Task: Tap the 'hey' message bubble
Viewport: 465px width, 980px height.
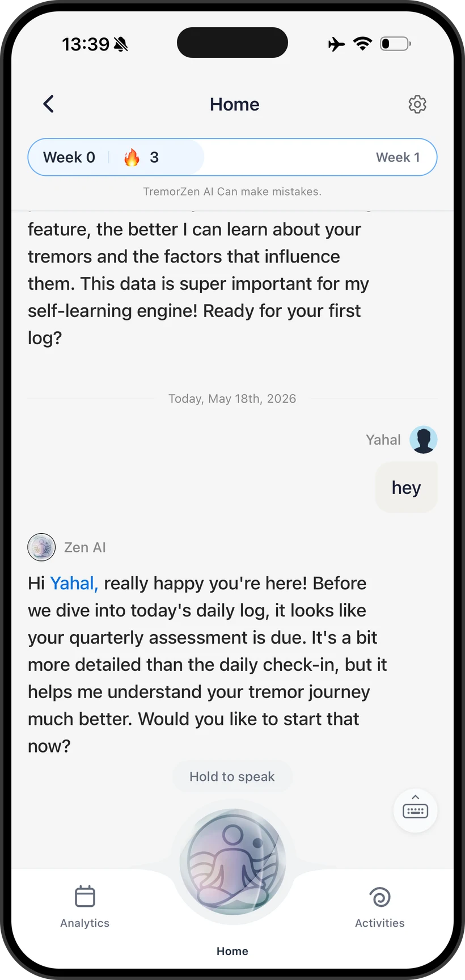Action: click(x=407, y=487)
